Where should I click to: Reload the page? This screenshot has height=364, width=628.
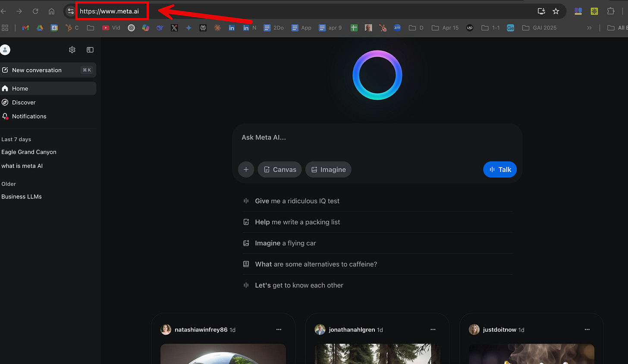coord(35,11)
